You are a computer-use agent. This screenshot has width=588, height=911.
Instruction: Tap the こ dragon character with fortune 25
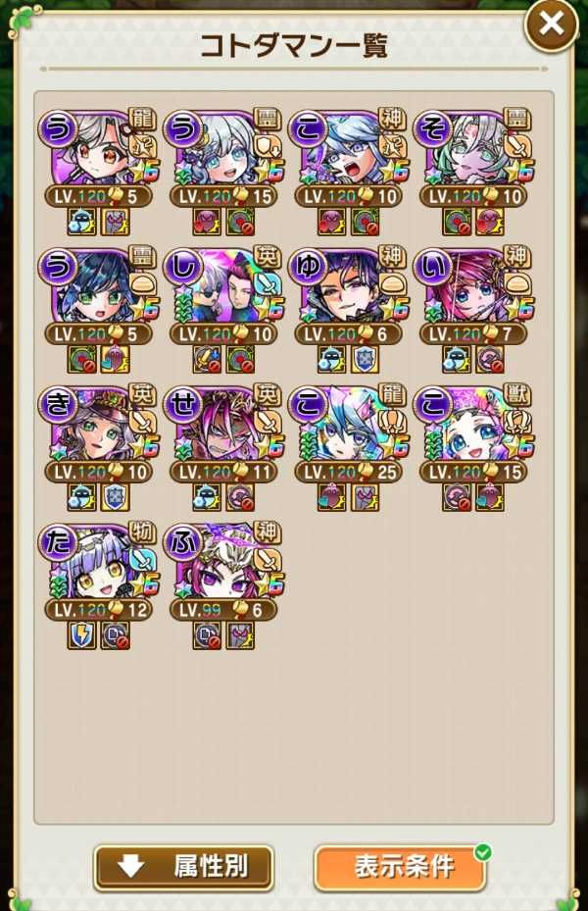click(x=348, y=432)
